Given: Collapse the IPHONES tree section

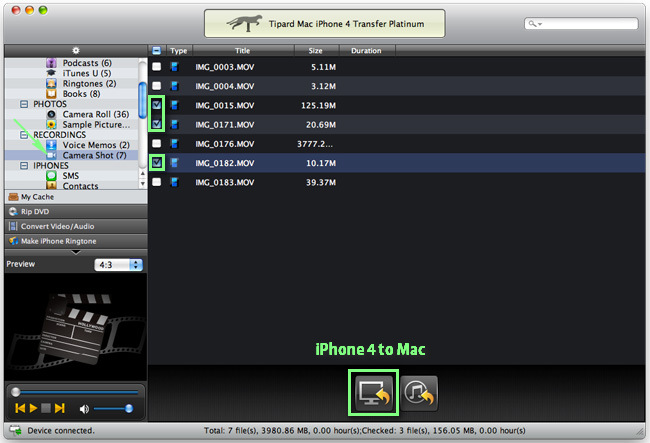Looking at the screenshot, I should 24,165.
